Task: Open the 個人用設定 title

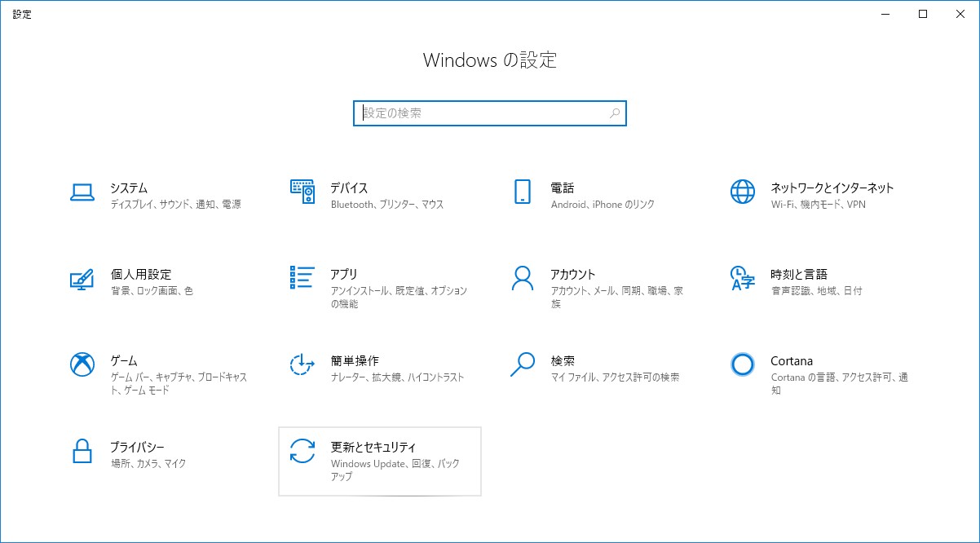Action: click(x=141, y=274)
